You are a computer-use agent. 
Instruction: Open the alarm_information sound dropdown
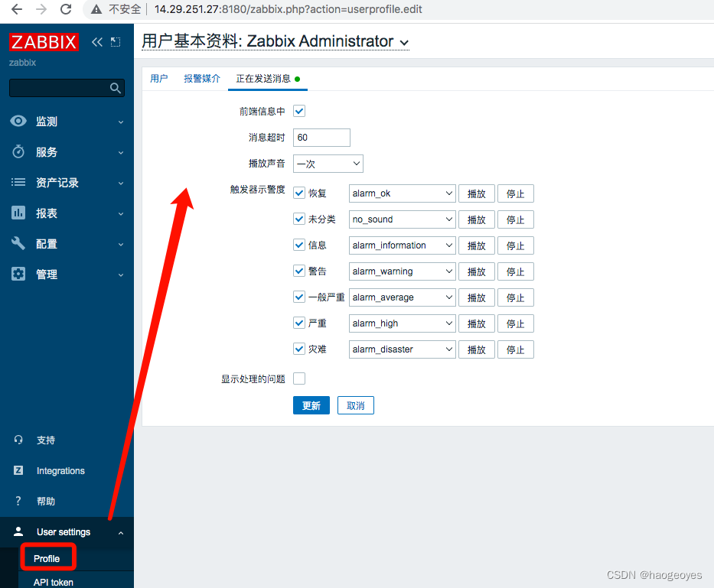[402, 245]
